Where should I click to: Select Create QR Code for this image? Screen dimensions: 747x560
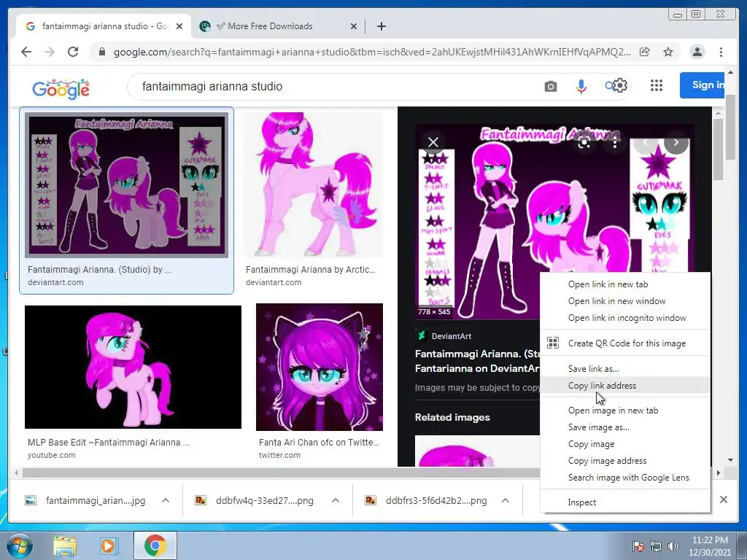(x=625, y=343)
